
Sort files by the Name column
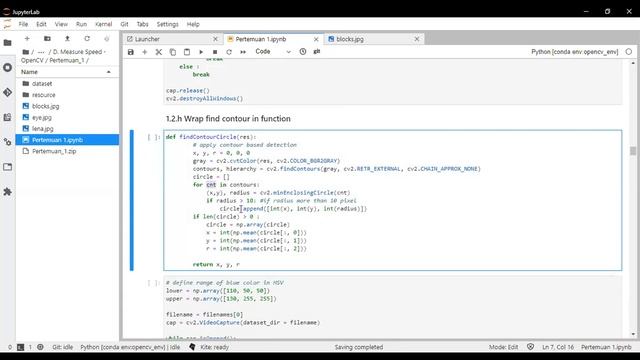[x=67, y=72]
